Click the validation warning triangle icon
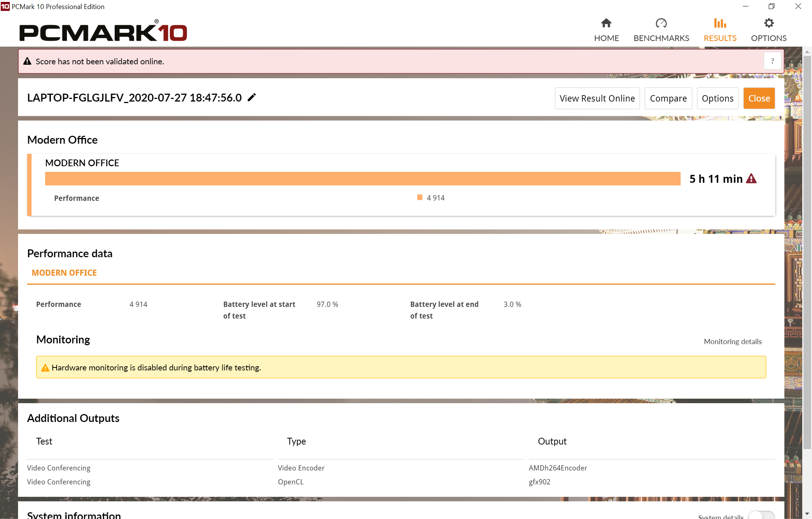 coord(27,61)
